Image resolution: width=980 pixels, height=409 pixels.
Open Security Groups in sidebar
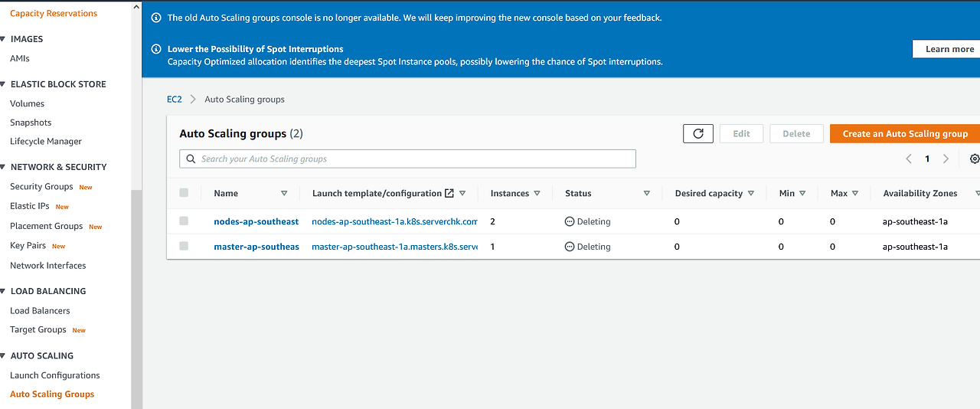coord(41,187)
